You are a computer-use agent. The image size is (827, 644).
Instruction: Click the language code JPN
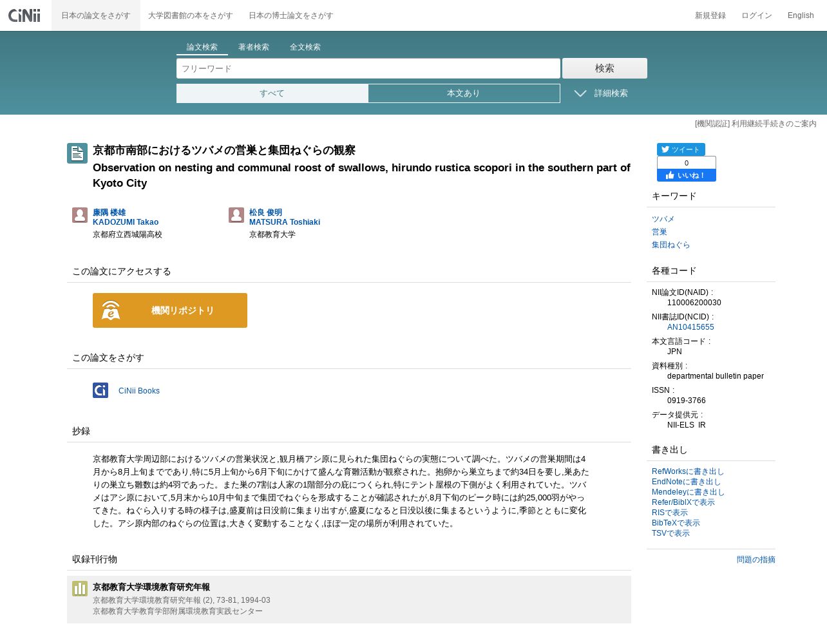(674, 352)
